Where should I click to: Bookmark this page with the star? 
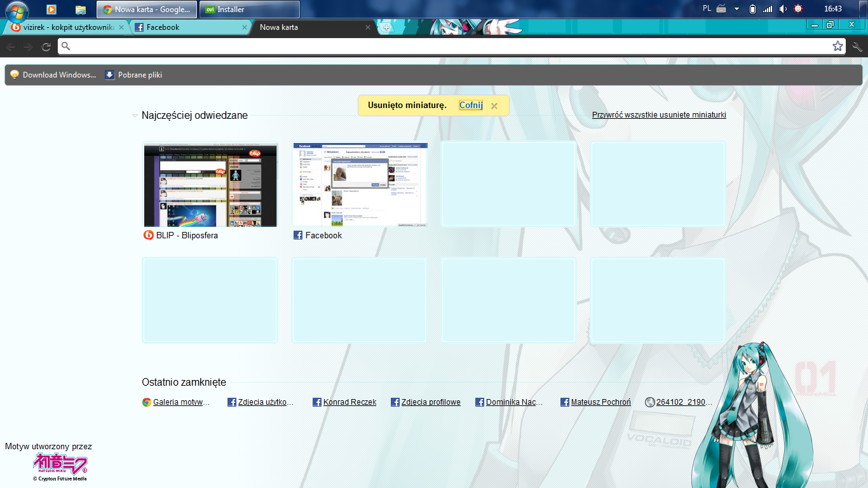point(837,46)
